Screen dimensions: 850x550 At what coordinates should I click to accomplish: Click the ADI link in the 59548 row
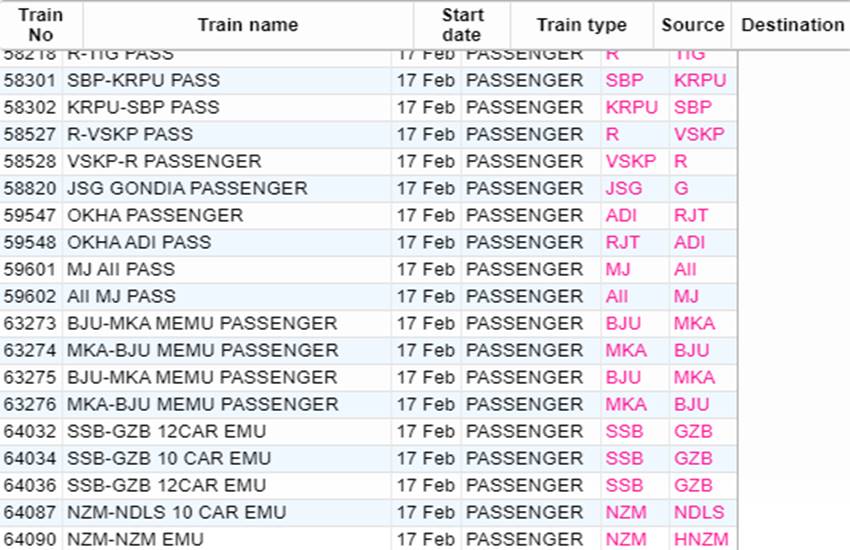tap(689, 242)
